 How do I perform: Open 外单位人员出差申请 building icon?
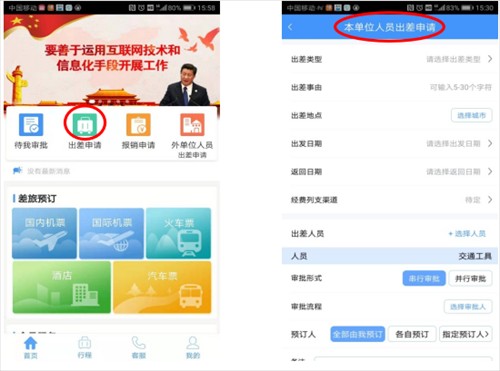point(192,125)
